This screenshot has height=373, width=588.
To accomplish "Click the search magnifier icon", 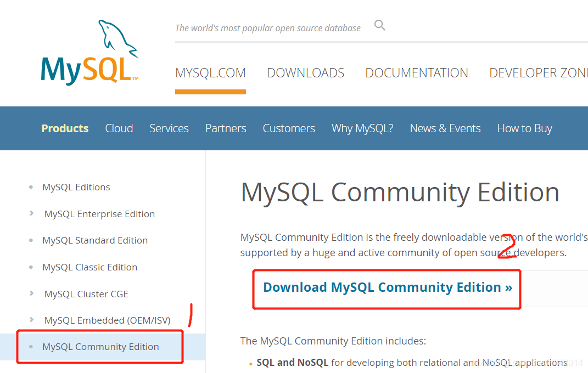I will coord(380,25).
